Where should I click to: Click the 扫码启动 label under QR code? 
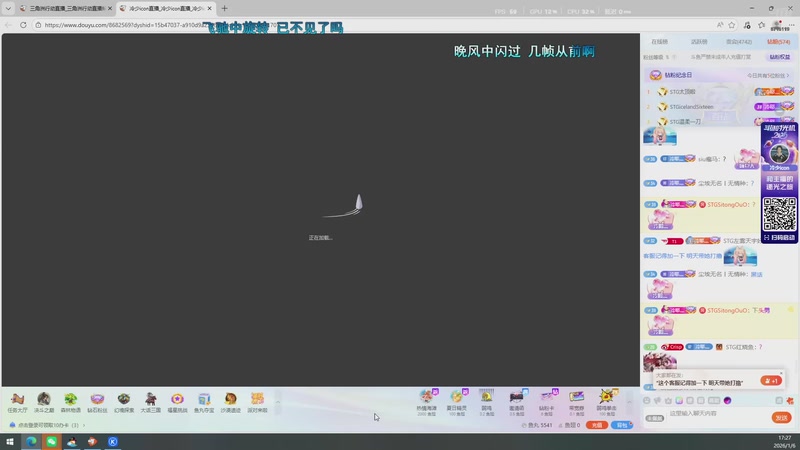coord(779,238)
